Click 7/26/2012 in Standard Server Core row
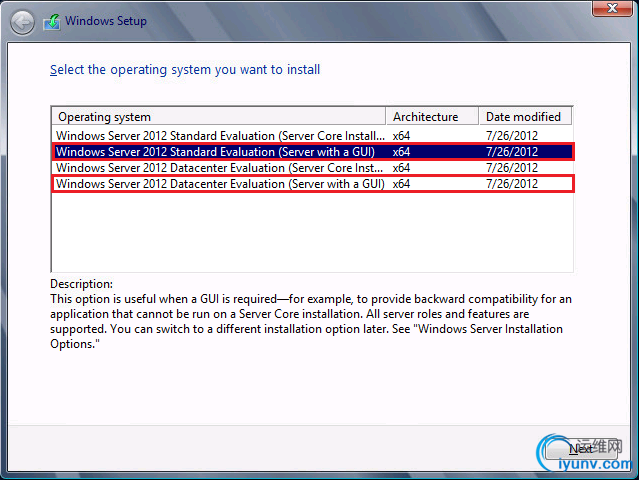The height and width of the screenshot is (480, 639). coord(512,136)
